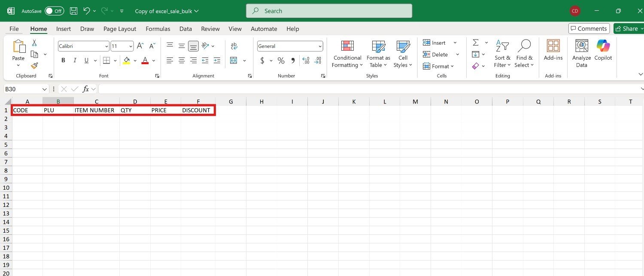Apply the yellow fill color
This screenshot has width=644, height=276.
(127, 61)
